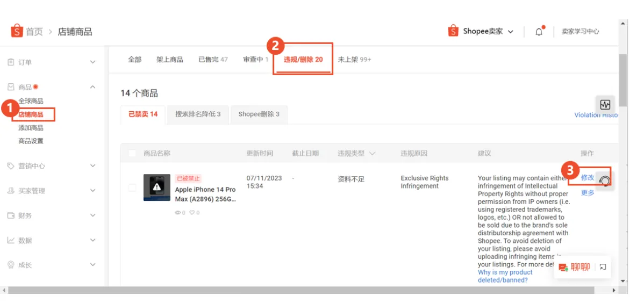Expand the 成长 chevron

tap(93, 265)
